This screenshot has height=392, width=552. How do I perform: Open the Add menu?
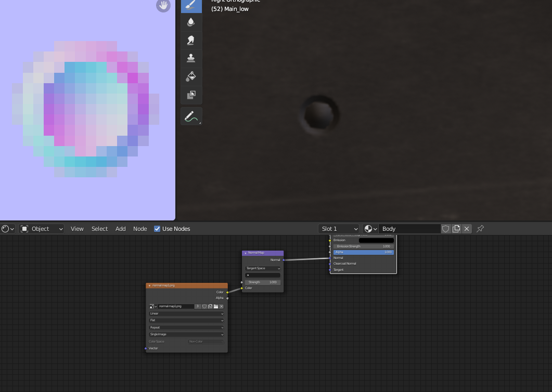(120, 228)
